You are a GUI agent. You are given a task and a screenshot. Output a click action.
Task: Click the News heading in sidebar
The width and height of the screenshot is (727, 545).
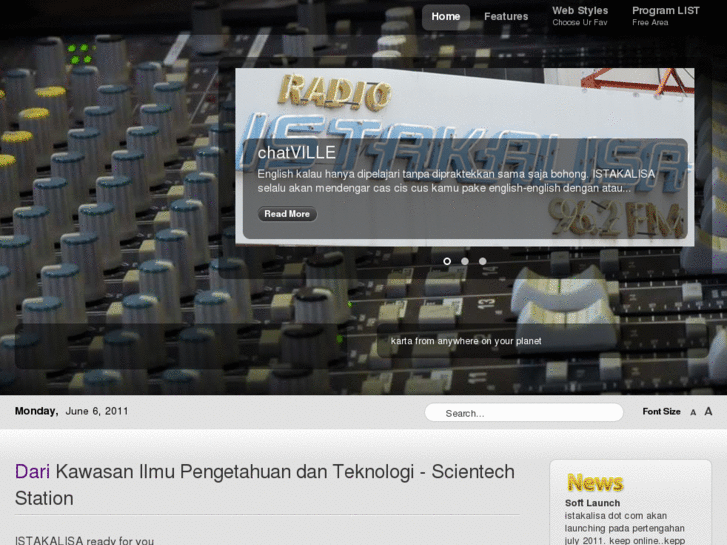click(x=595, y=482)
